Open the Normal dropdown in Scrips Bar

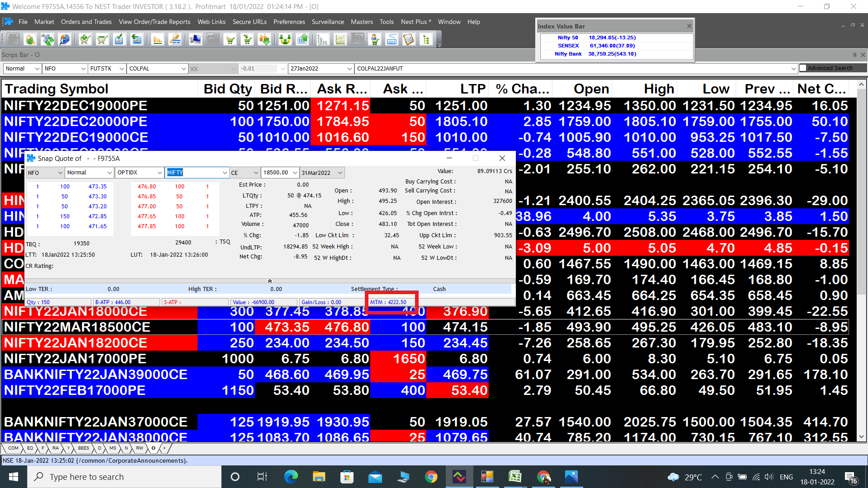click(37, 69)
